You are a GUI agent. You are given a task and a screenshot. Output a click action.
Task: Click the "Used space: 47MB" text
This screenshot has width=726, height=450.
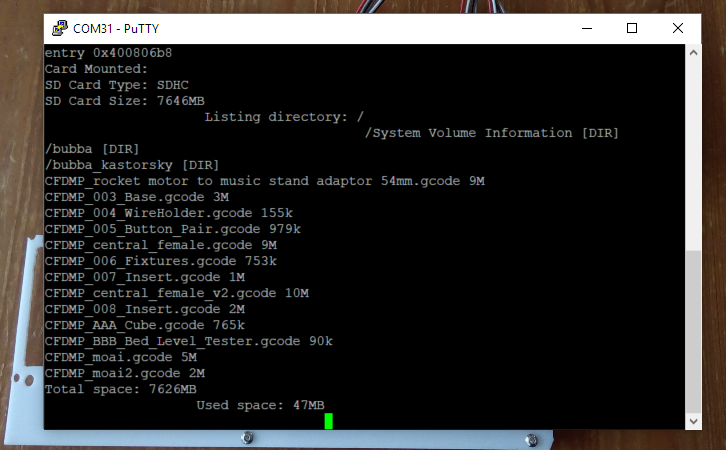pos(260,405)
